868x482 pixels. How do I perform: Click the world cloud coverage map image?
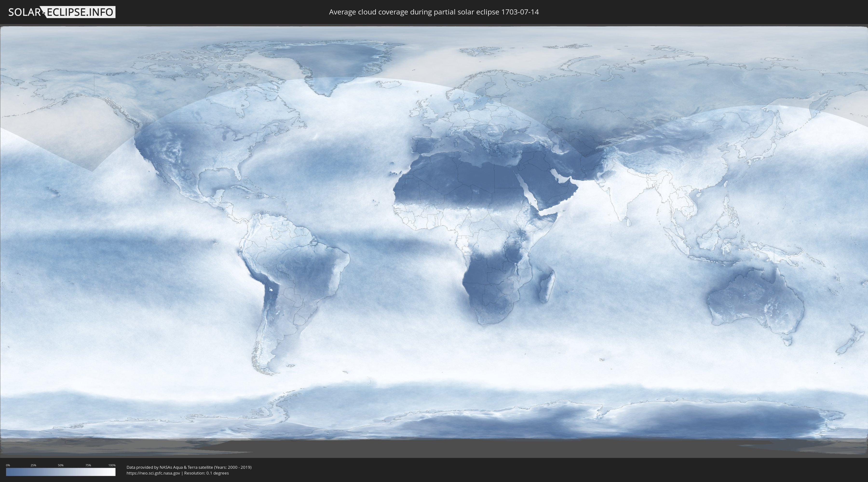tap(434, 241)
